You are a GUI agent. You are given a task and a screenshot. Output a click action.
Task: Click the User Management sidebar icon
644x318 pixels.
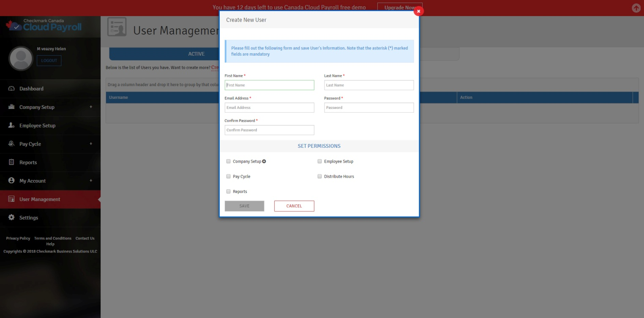[x=11, y=199]
